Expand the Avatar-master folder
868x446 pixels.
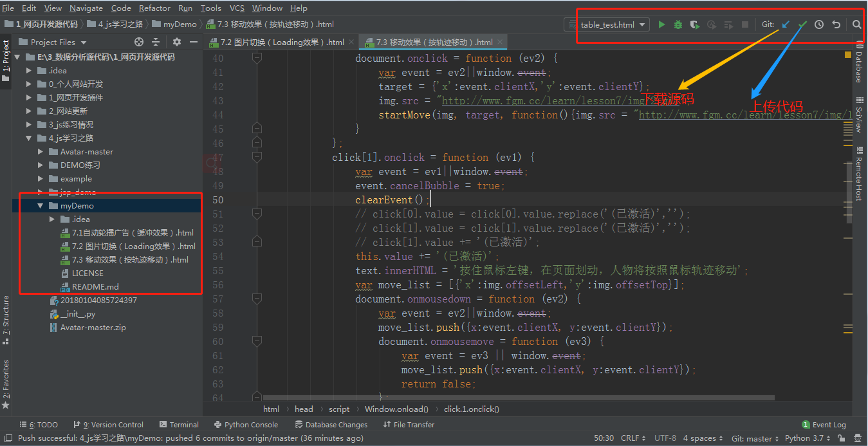(x=41, y=152)
